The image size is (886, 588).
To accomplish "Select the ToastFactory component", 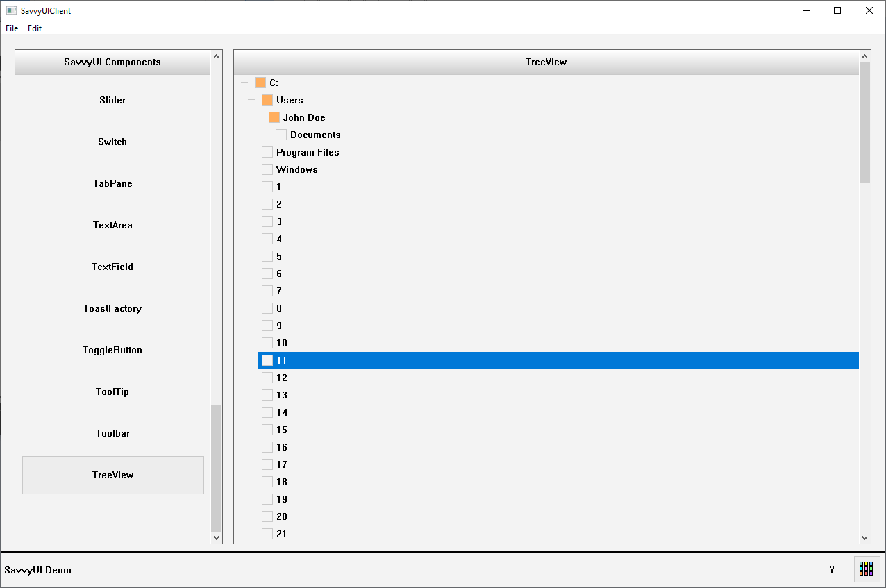I will 112,308.
